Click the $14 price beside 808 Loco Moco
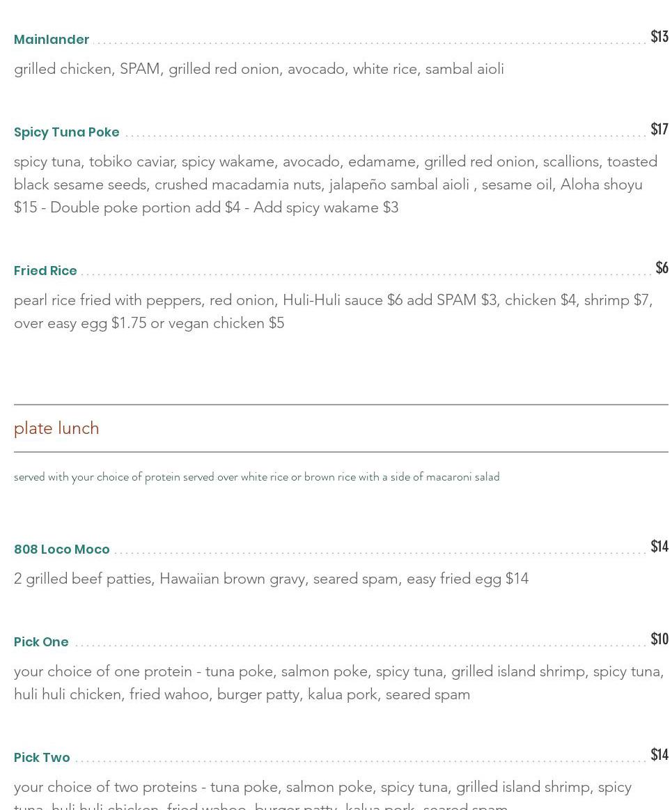The image size is (672, 810). 659,546
